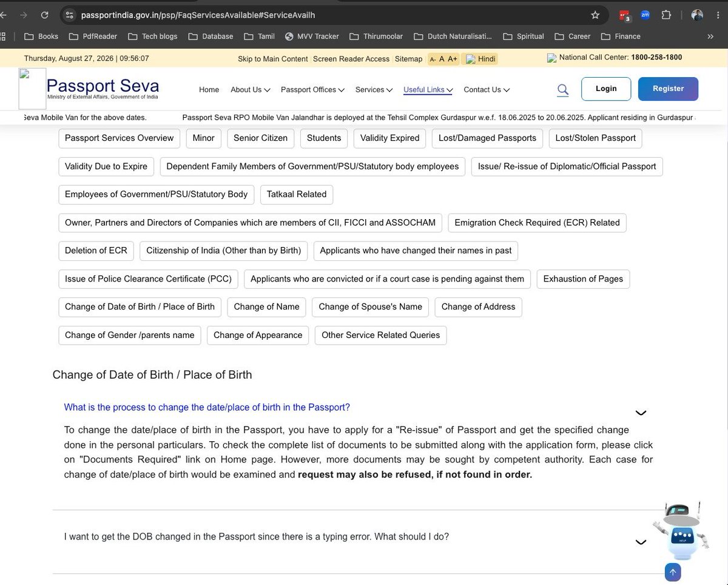Go to the Home menu item
Viewport: 728px width, 585px height.
[209, 90]
